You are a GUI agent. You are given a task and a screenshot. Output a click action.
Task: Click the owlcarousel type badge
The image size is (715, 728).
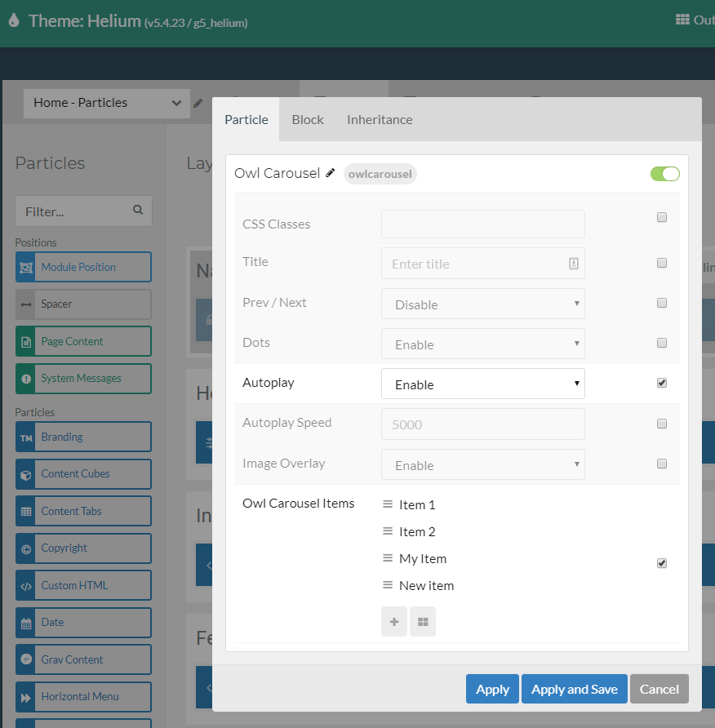(380, 174)
